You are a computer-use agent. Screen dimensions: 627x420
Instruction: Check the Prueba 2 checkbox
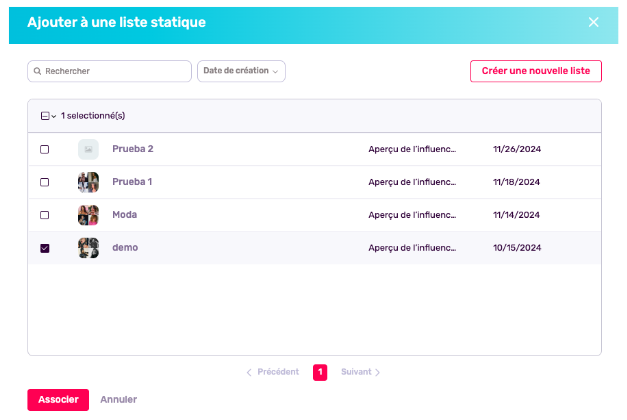44,149
